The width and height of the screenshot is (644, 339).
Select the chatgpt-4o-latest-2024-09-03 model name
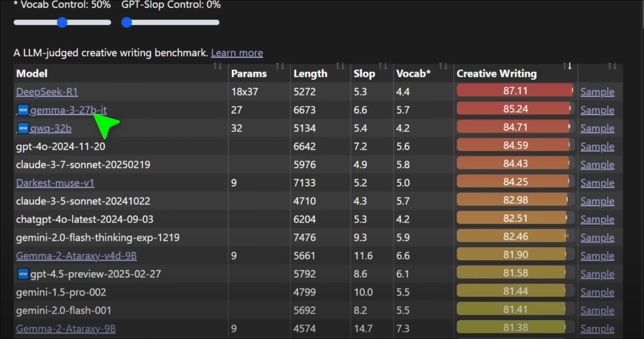pos(85,219)
